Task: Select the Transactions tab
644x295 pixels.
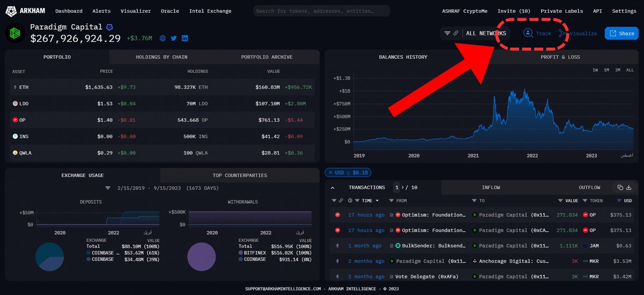Action: 367,187
